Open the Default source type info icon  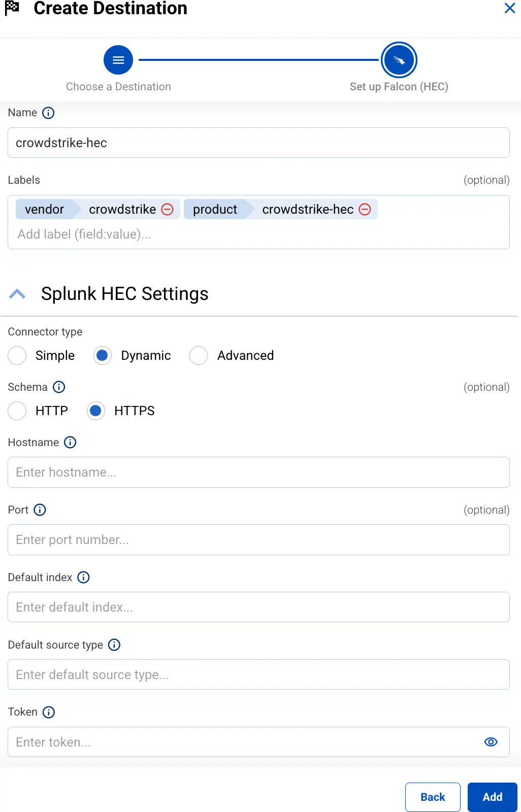[114, 645]
